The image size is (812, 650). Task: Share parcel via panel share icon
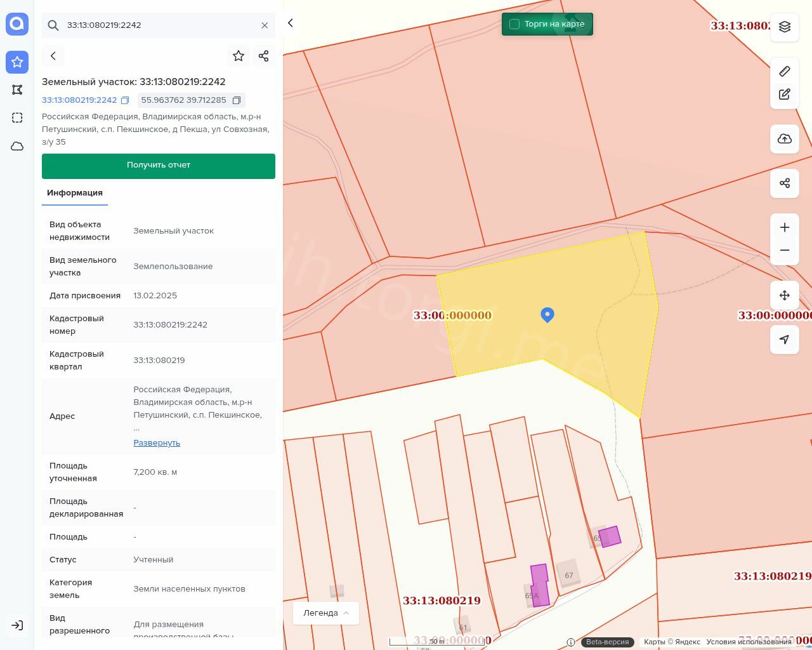click(264, 56)
